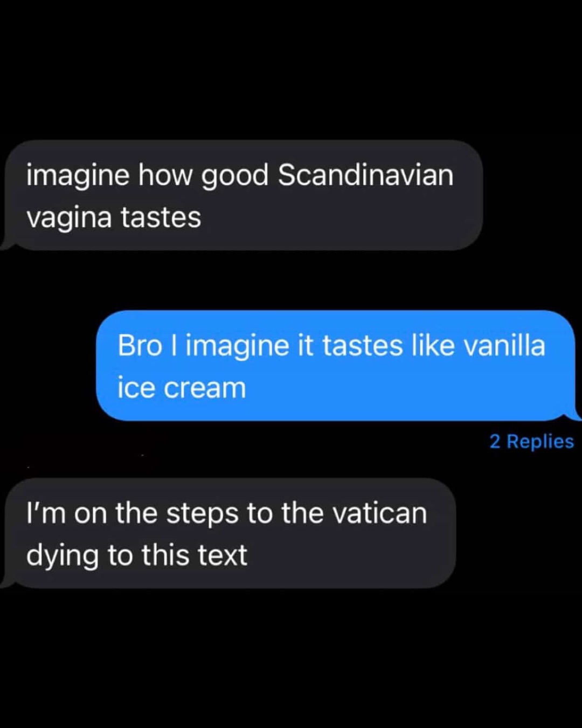This screenshot has width=582, height=728.
Task: Click the word "vanilla" in the blue message
Action: (504, 346)
